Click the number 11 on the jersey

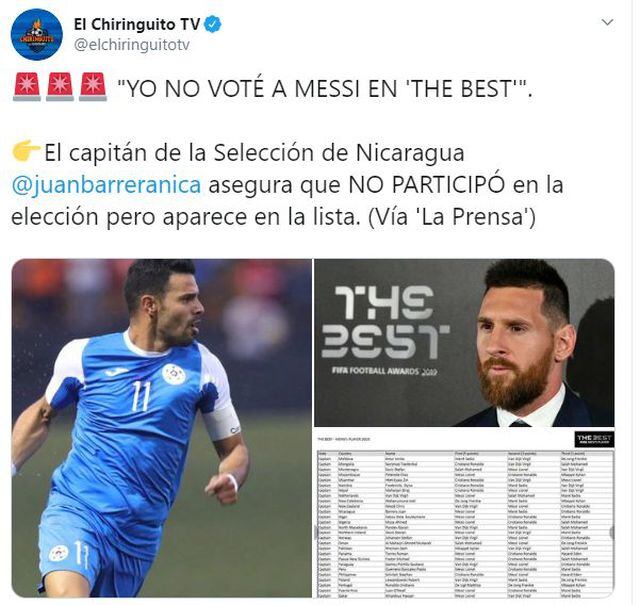tap(141, 396)
